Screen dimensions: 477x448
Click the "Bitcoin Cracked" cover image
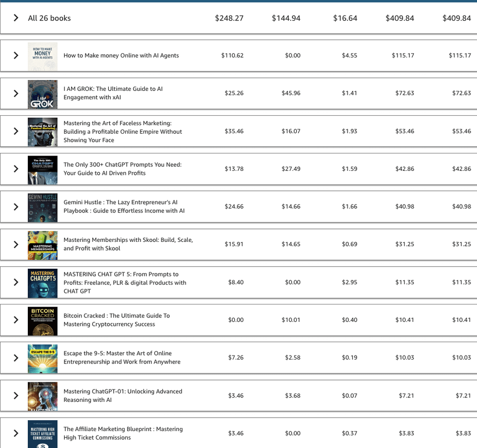[x=42, y=320]
